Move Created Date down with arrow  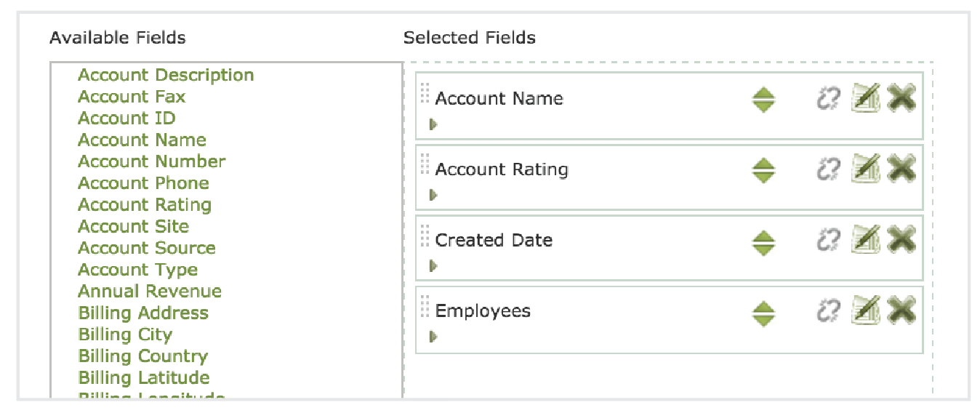coord(763,249)
